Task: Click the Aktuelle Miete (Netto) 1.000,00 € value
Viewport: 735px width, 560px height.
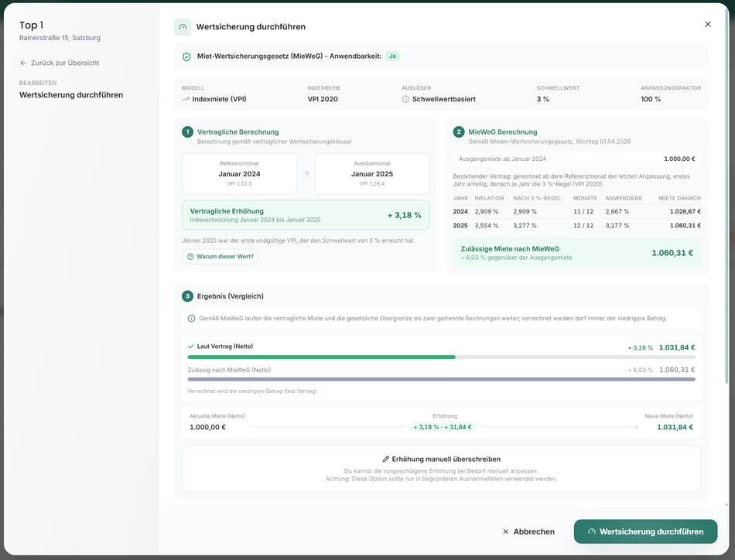Action: point(207,428)
